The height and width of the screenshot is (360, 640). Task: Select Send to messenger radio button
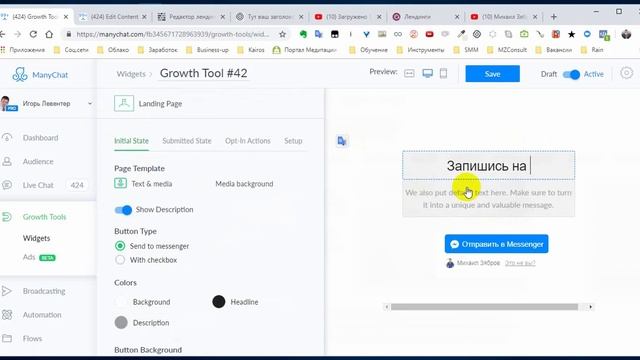click(120, 246)
